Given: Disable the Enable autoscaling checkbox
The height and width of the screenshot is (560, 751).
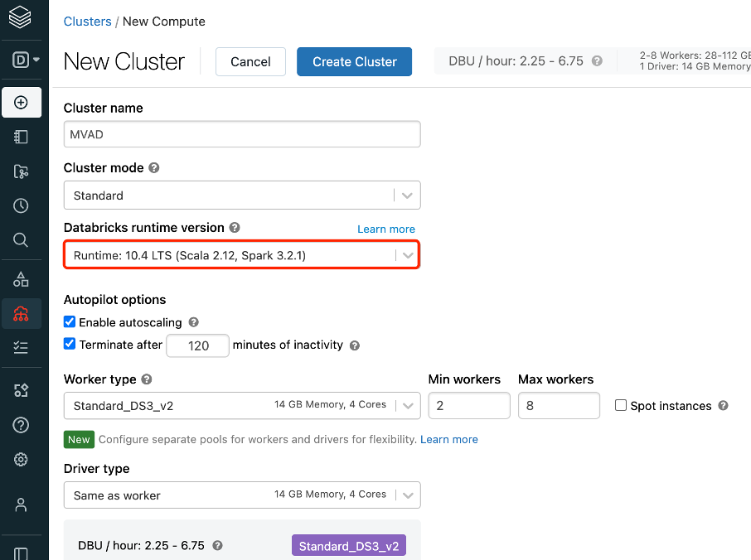Looking at the screenshot, I should [70, 321].
